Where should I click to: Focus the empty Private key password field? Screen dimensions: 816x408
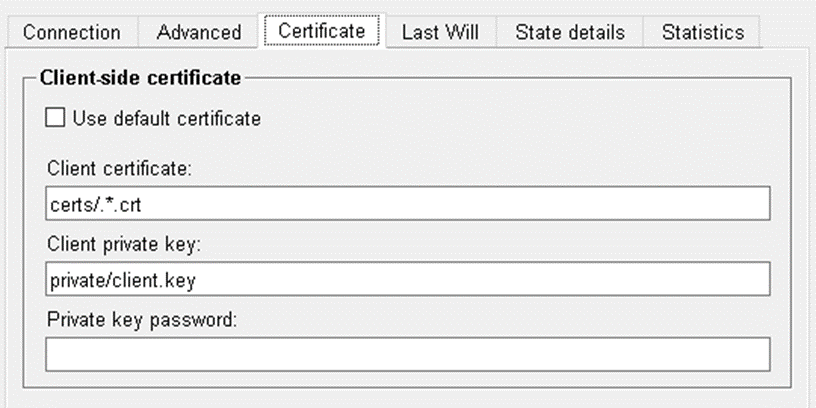(408, 354)
